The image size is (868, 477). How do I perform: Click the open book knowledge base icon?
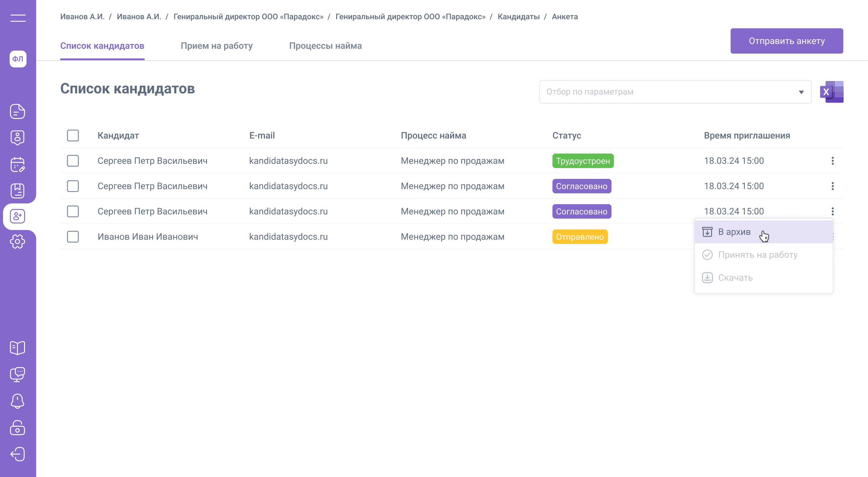17,348
